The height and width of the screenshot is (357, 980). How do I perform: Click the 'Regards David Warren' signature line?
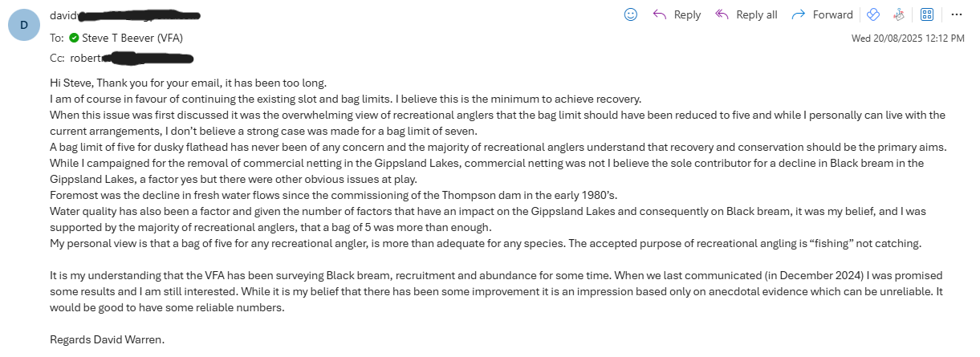click(x=108, y=339)
